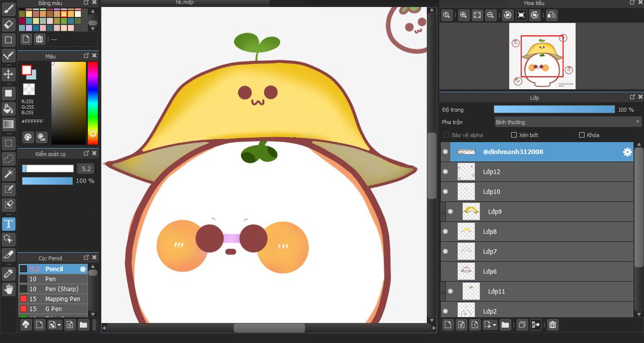The height and width of the screenshot is (343, 644).
Task: Select the Pen (Sharp) brush
Action: (x=53, y=289)
